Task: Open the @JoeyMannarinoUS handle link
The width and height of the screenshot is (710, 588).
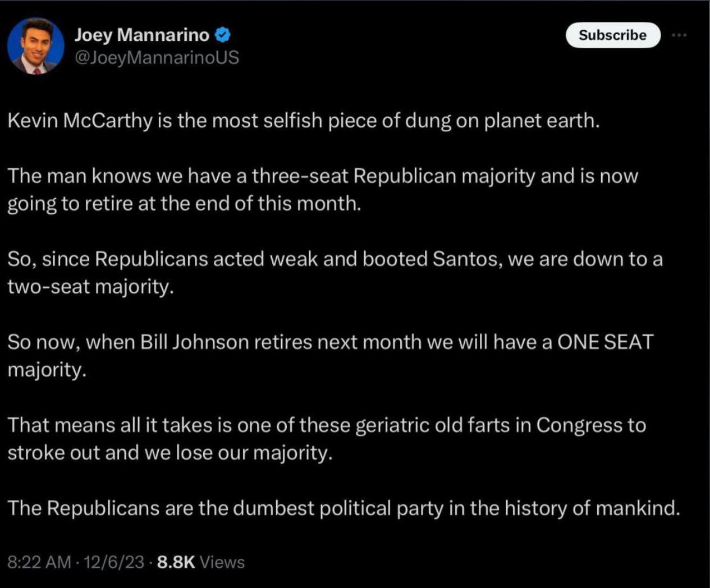Action: [x=157, y=57]
